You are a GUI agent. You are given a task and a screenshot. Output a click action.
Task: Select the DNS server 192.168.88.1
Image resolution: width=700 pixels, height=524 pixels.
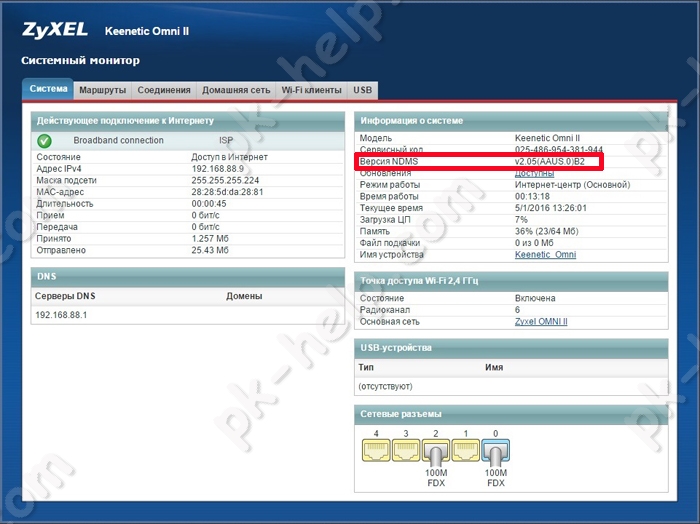point(61,315)
